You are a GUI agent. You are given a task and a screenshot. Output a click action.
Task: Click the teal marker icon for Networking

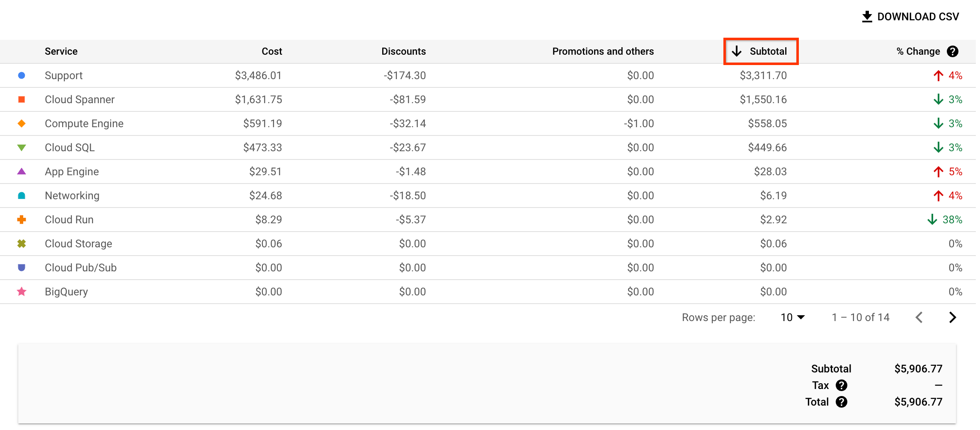[22, 196]
